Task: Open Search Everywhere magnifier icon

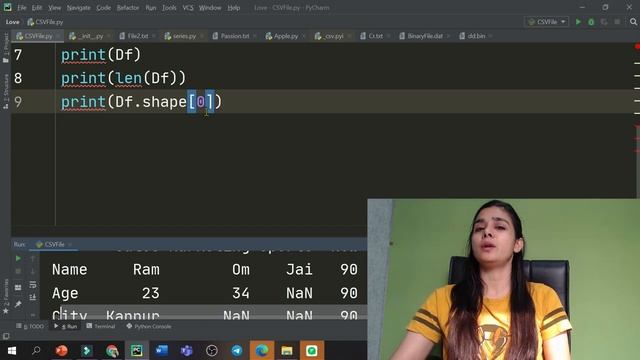Action: [x=633, y=22]
